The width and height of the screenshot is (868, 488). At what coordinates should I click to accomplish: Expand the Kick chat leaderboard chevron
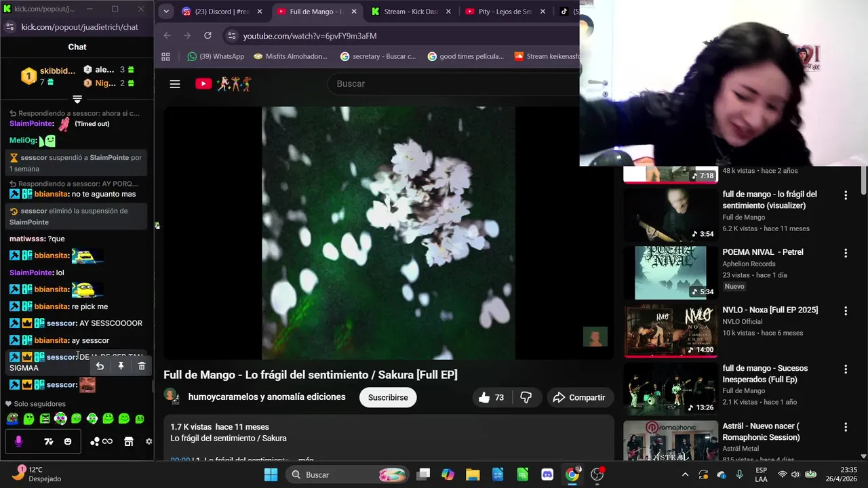[x=77, y=100]
